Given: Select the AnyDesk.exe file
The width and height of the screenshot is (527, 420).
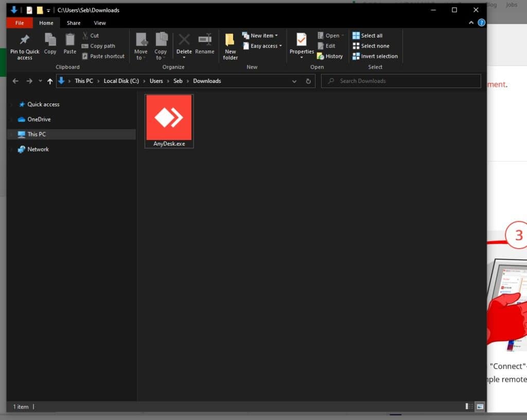Looking at the screenshot, I should coord(169,117).
